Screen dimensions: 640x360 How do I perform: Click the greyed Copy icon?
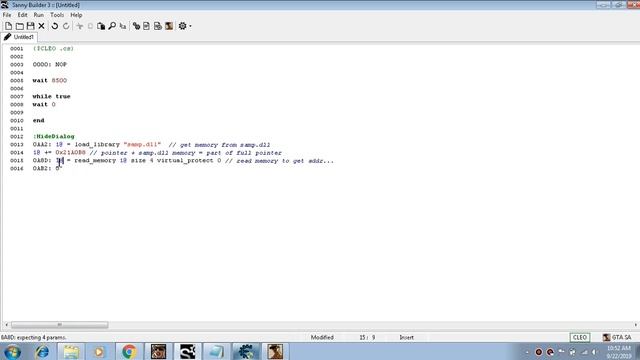(90, 26)
